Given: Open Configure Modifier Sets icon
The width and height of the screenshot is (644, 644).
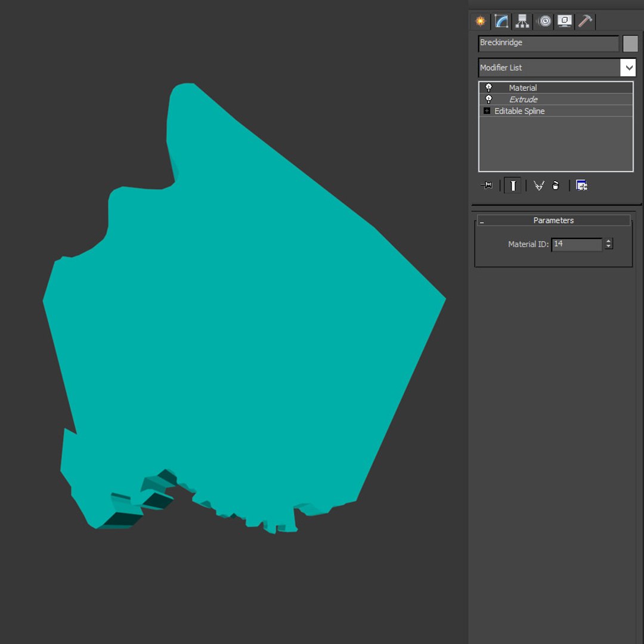Looking at the screenshot, I should (x=581, y=185).
